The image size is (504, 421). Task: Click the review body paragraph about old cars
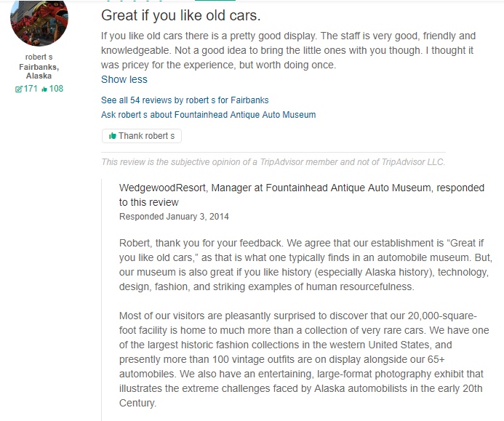coord(288,50)
